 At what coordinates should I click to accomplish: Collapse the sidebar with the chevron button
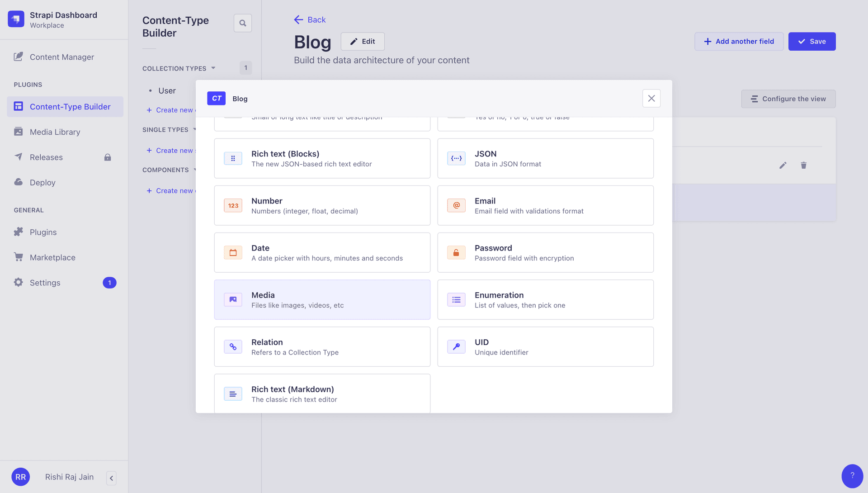[111, 478]
